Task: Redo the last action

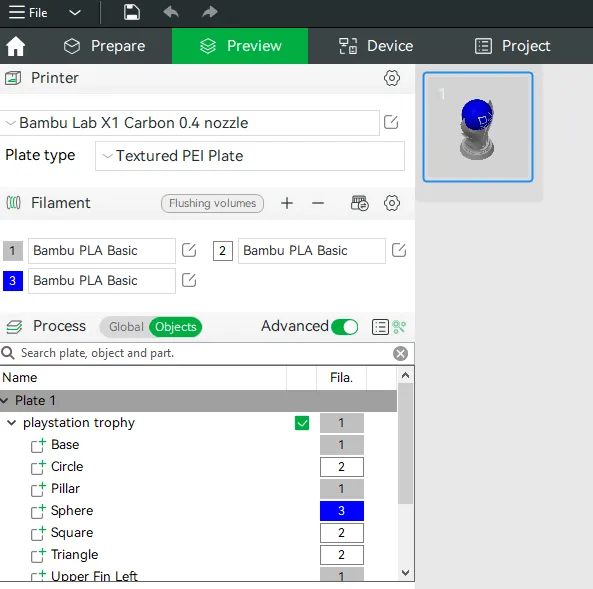Action: [x=210, y=12]
